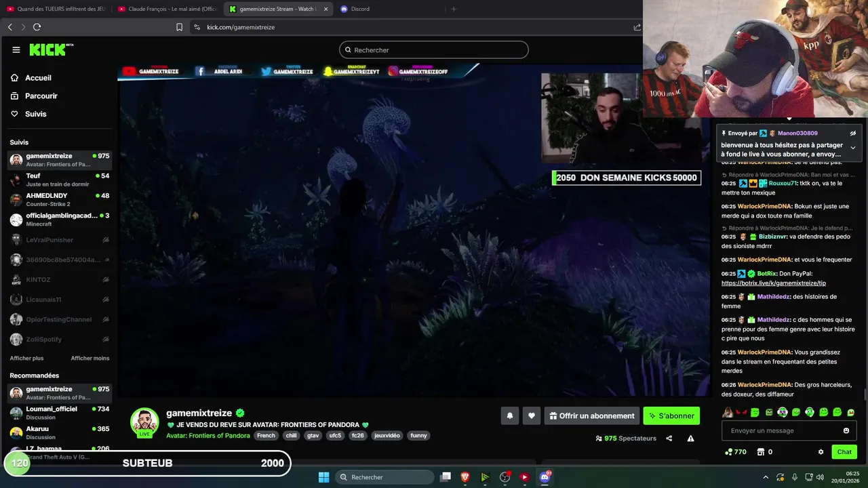Open site info icon in address bar

pyautogui.click(x=197, y=27)
